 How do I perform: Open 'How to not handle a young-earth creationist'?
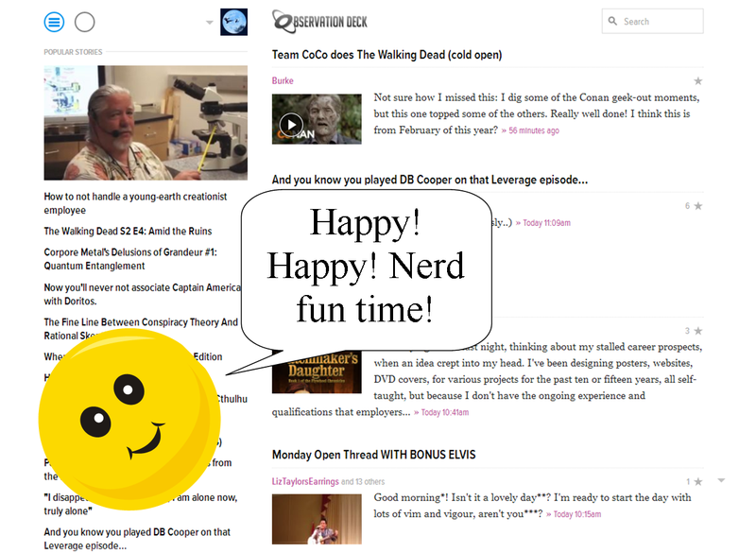click(135, 203)
